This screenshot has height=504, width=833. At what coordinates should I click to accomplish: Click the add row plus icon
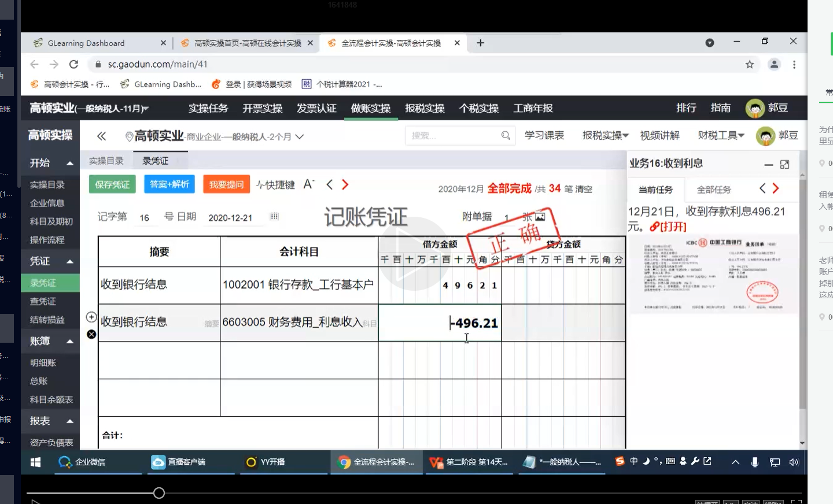click(x=91, y=317)
